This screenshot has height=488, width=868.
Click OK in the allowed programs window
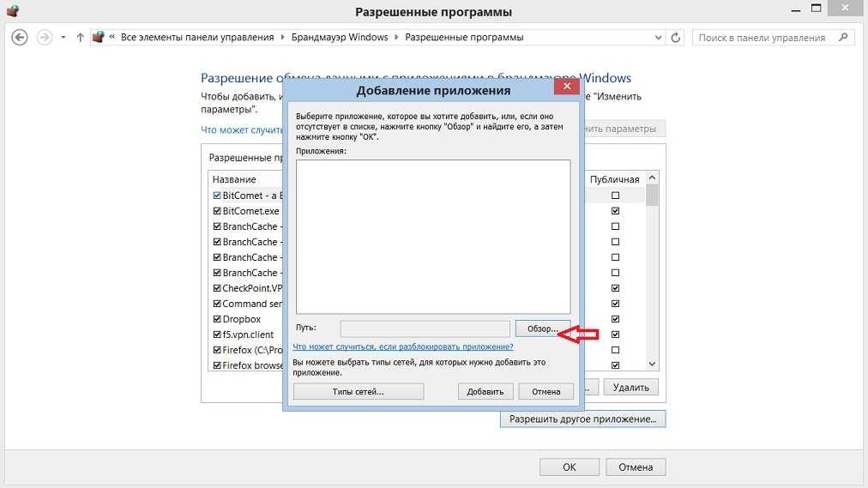tap(569, 467)
